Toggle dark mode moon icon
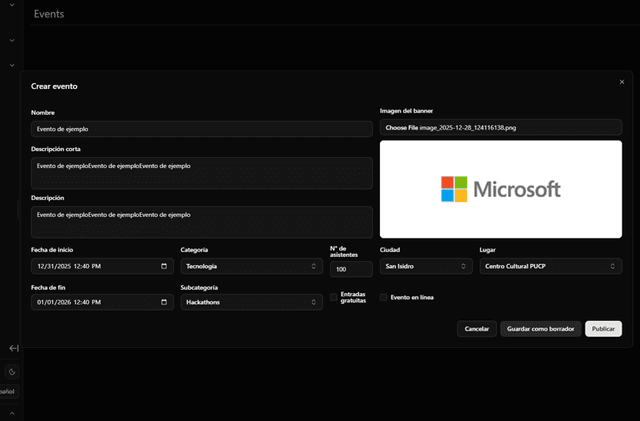Viewport: 640px width, 421px height. pos(12,372)
